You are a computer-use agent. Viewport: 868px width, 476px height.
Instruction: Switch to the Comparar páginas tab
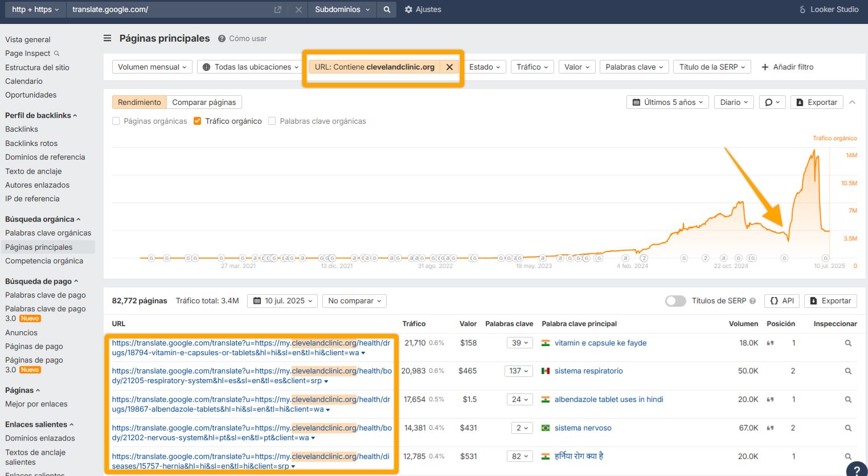point(204,102)
